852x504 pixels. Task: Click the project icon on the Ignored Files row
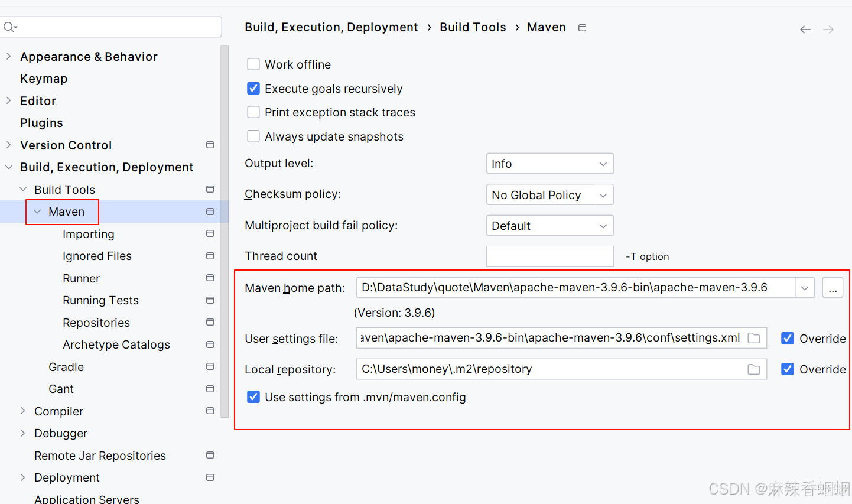click(x=210, y=256)
